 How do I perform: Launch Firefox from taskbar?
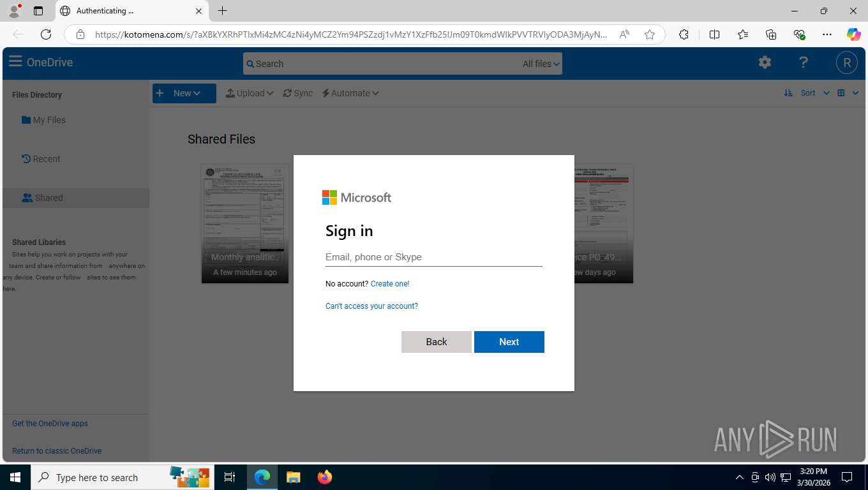[x=325, y=477]
